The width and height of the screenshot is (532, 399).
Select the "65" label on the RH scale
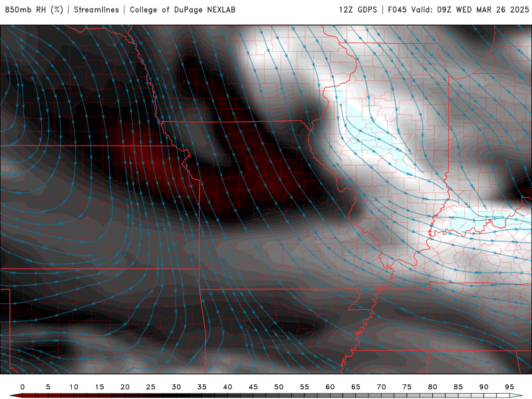[x=356, y=387]
